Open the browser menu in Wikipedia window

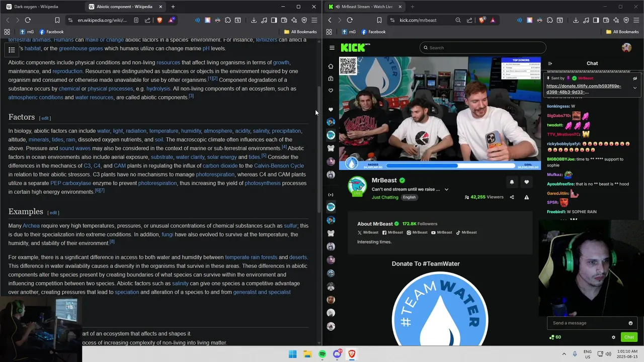(x=314, y=20)
